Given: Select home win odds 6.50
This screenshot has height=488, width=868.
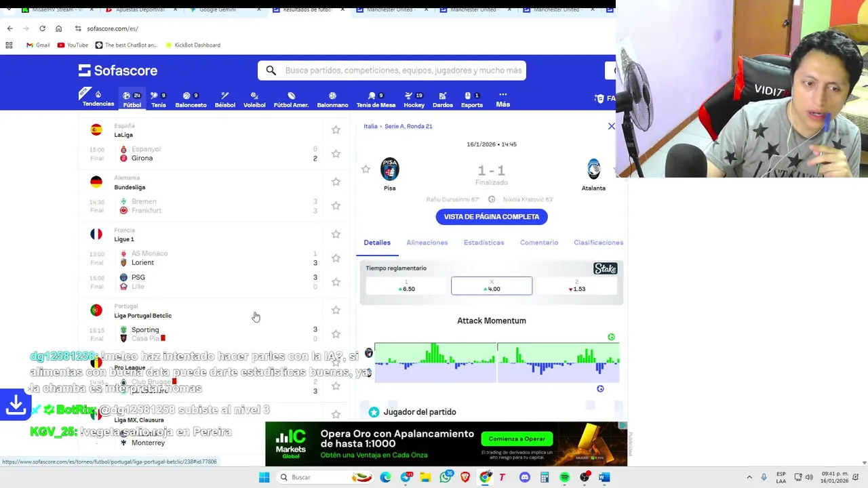Looking at the screenshot, I should coord(406,286).
